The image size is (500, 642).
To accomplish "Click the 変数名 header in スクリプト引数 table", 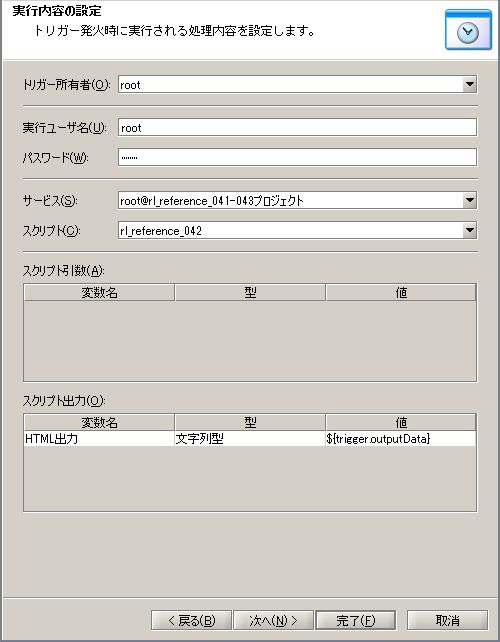I will pos(99,293).
